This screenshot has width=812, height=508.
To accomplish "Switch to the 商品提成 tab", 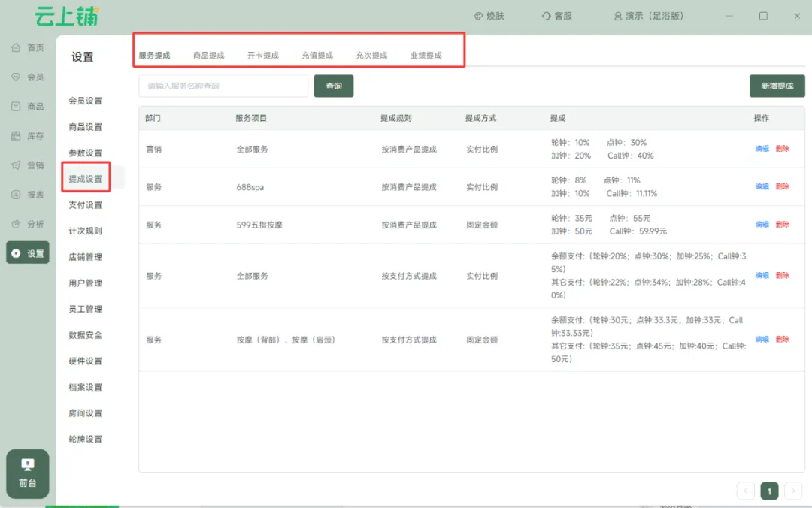I will point(208,56).
